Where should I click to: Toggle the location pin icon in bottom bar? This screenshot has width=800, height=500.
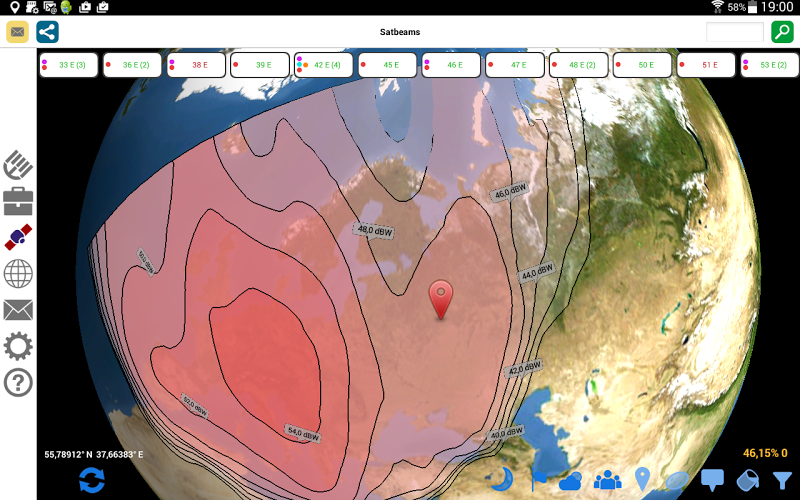tap(642, 480)
